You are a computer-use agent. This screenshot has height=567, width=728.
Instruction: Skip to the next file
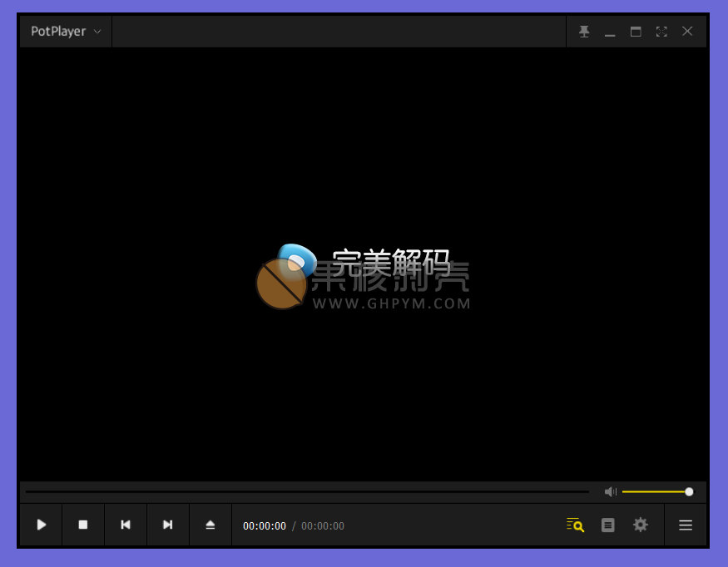click(x=167, y=525)
